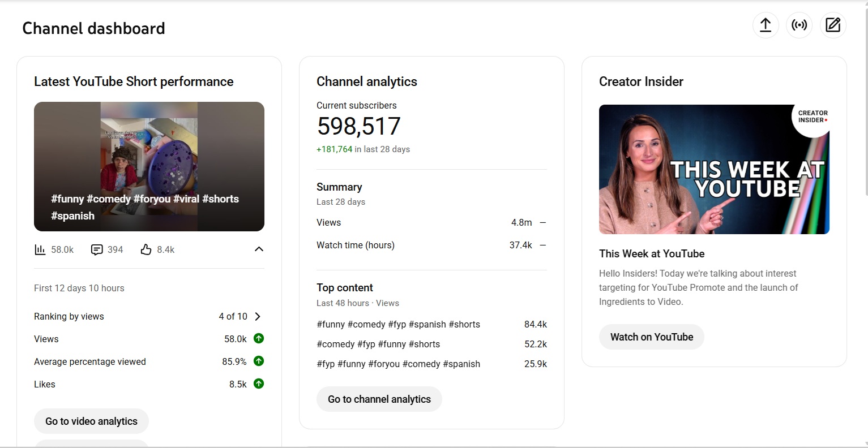This screenshot has height=448, width=868.
Task: Open top content video with 25.9k views
Action: tap(398, 364)
